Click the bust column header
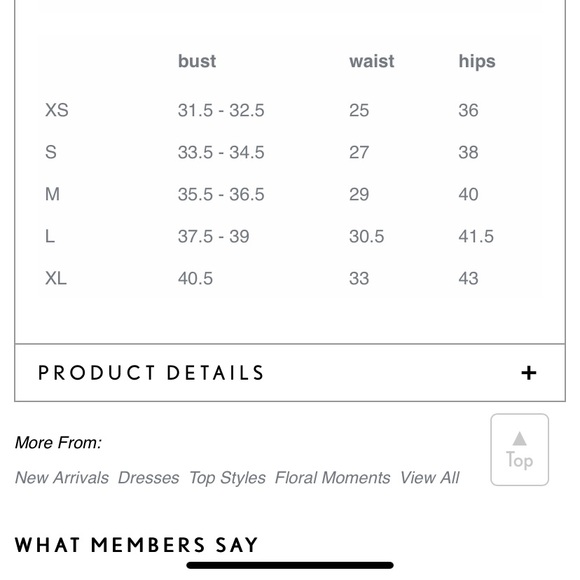 click(x=197, y=61)
